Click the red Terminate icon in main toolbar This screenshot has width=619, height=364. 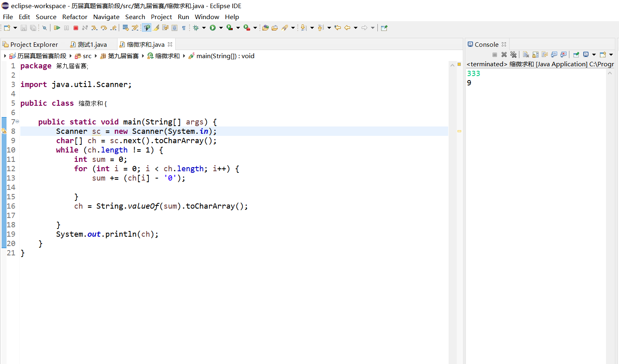pos(76,28)
